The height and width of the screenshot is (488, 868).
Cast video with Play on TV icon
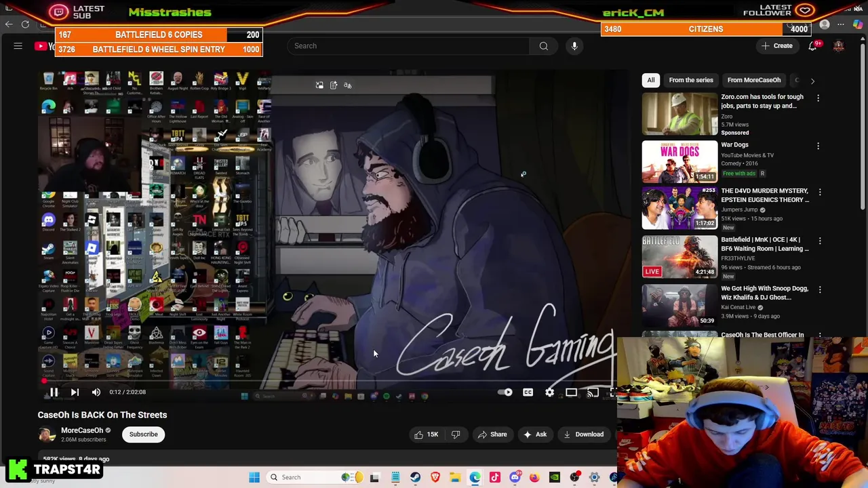pyautogui.click(x=593, y=392)
